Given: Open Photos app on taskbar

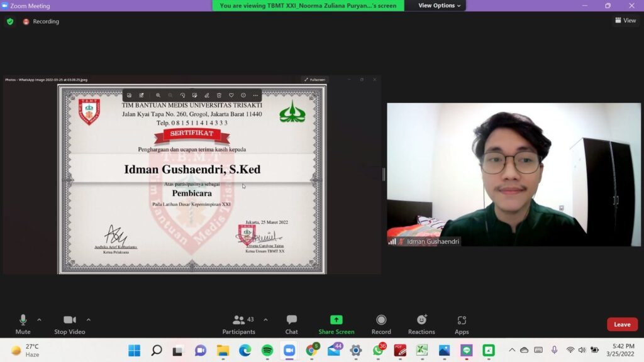Looking at the screenshot, I should pyautogui.click(x=445, y=351).
